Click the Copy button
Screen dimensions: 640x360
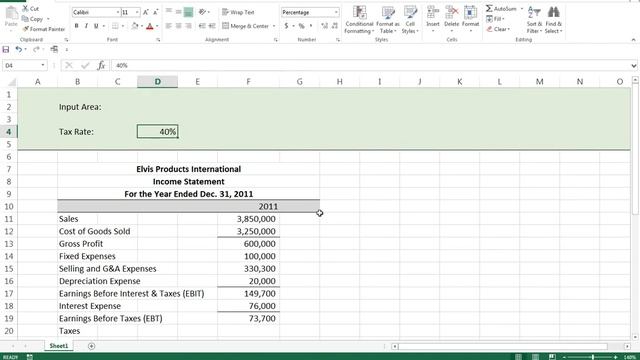click(33, 19)
